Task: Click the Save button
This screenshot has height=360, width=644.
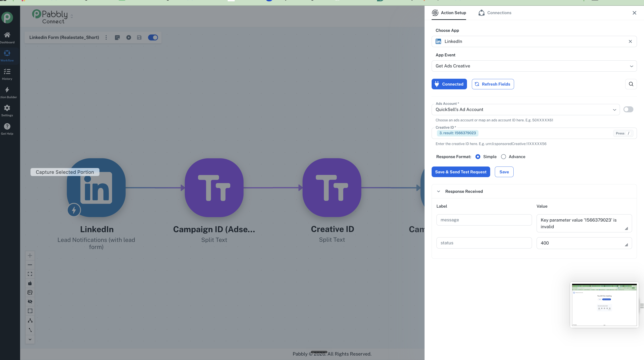Action: pyautogui.click(x=504, y=172)
